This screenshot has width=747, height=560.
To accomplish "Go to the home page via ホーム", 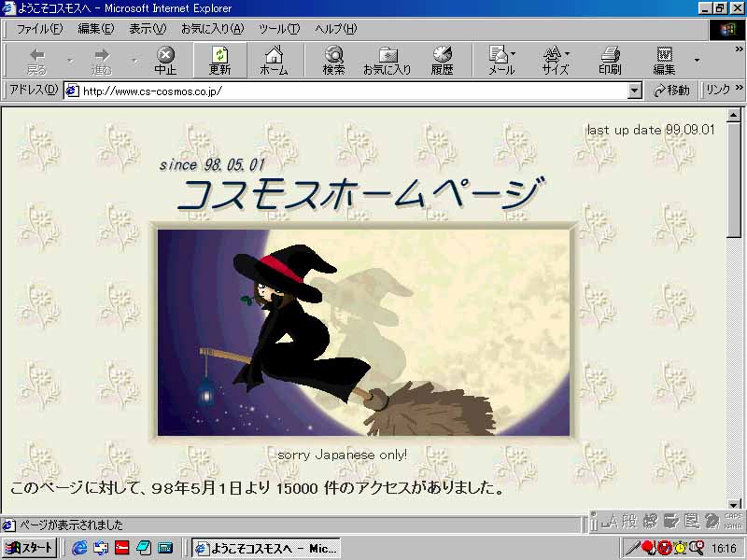I will pyautogui.click(x=274, y=61).
